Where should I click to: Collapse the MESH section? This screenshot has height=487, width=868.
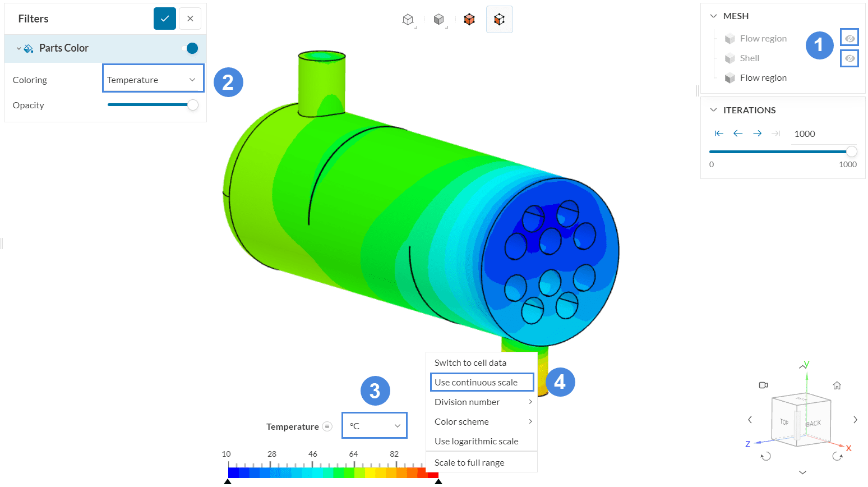click(x=713, y=16)
